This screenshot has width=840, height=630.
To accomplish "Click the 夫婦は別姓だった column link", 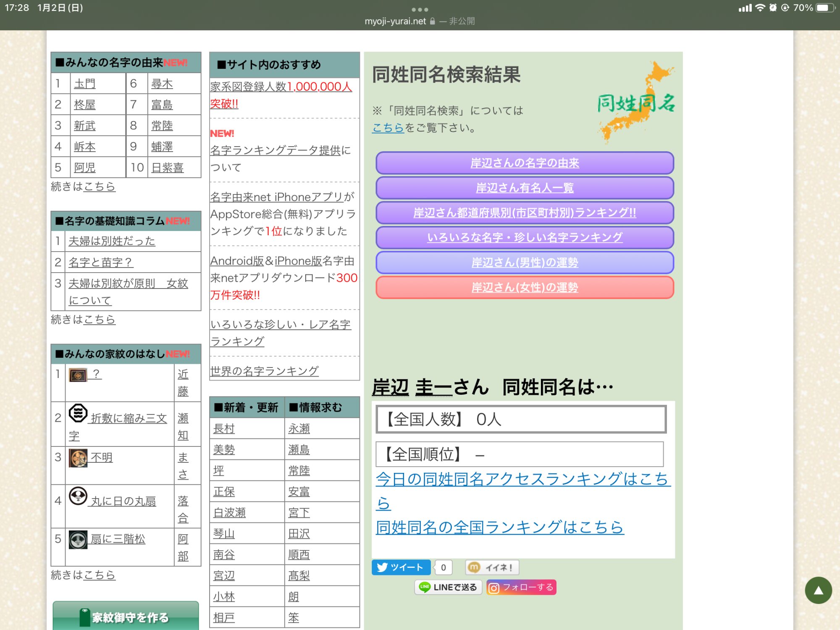I will (112, 241).
